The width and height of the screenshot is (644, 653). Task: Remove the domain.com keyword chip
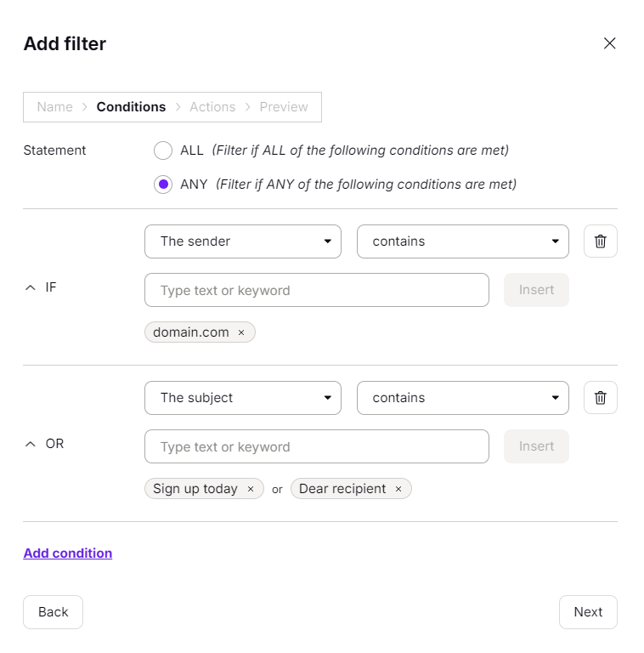click(x=241, y=332)
